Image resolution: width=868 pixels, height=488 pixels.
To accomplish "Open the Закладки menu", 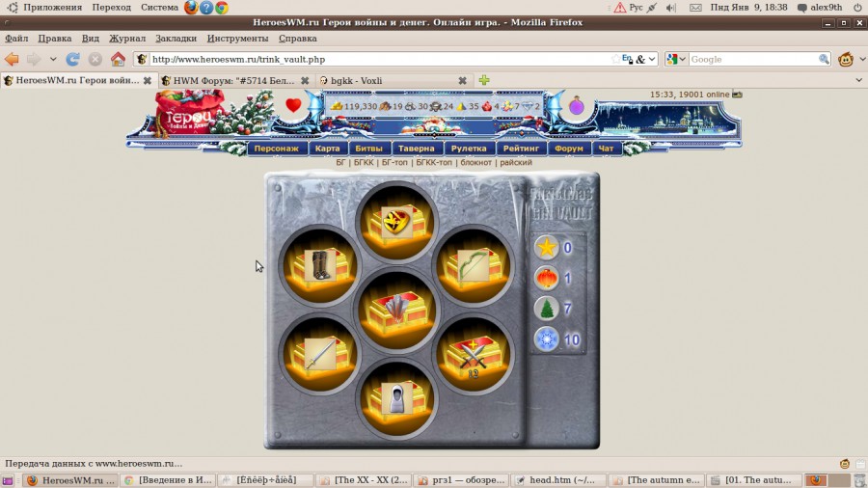I will point(176,39).
